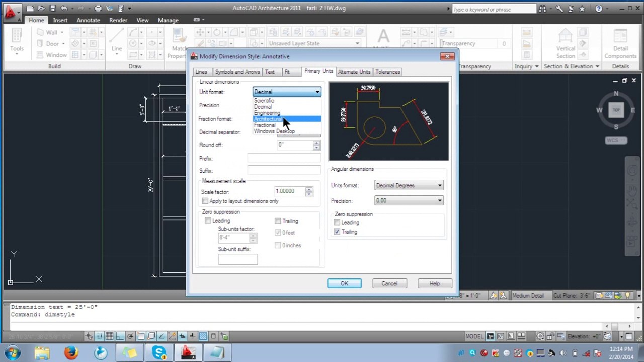This screenshot has width=644, height=362.
Task: Switch to Alternate Units tab
Action: click(x=354, y=72)
